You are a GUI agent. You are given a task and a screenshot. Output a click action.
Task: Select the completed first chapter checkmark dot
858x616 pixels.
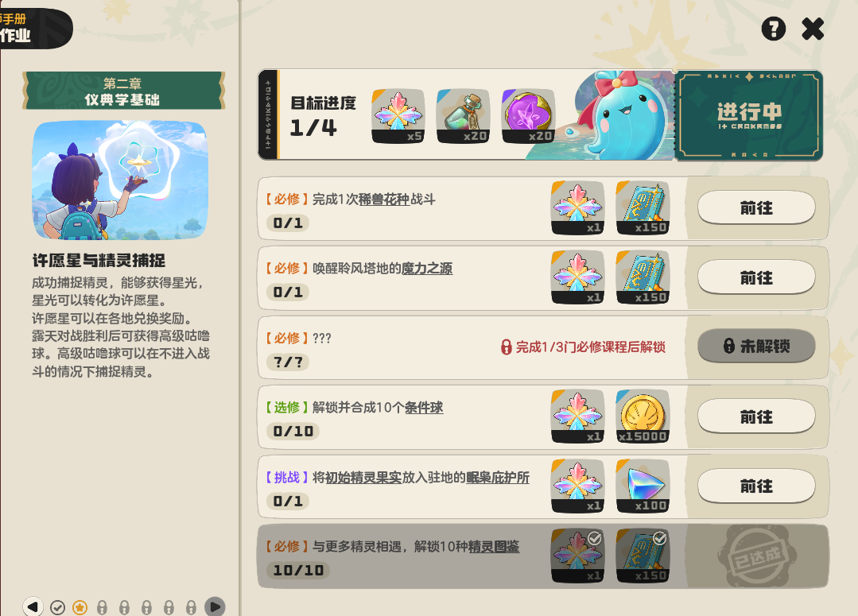pyautogui.click(x=57, y=607)
